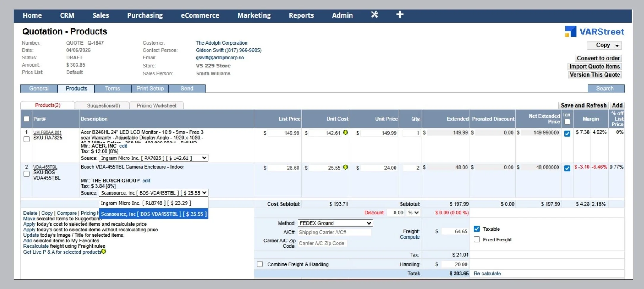Click the Re-calculate total link
Screen dimensions: 644x289
[x=487, y=274]
